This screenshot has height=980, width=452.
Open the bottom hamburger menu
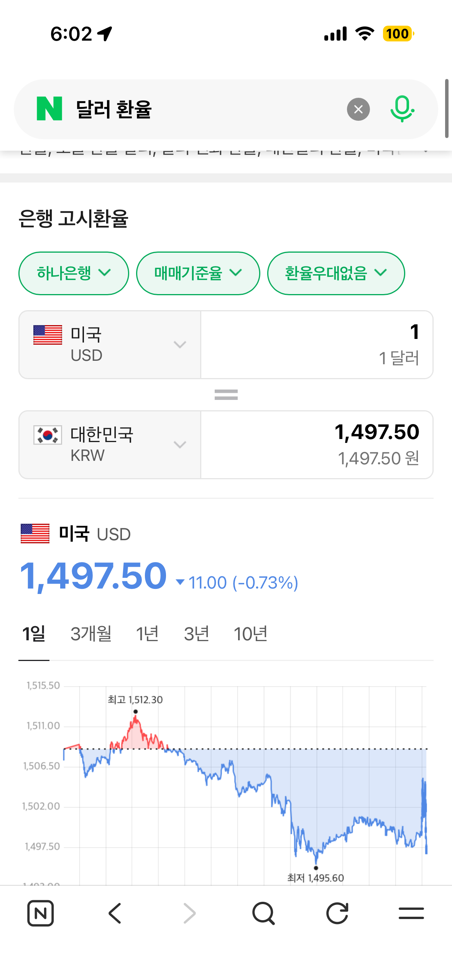coord(411,913)
